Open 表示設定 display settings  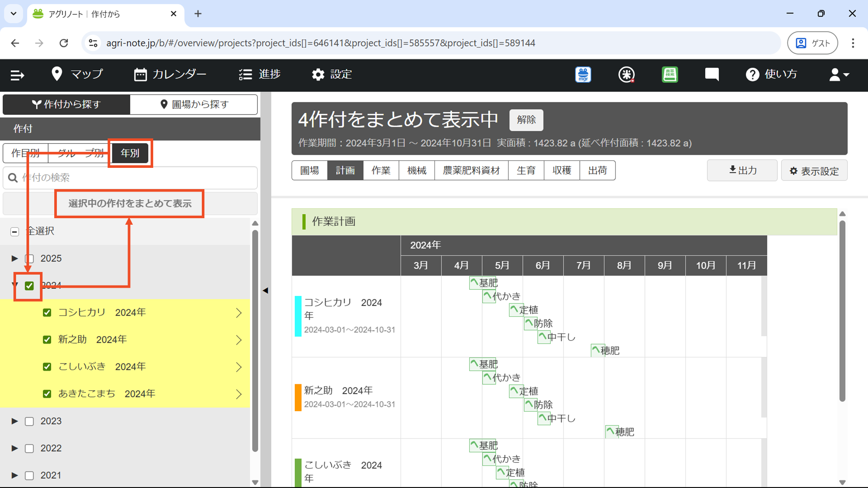click(x=814, y=170)
